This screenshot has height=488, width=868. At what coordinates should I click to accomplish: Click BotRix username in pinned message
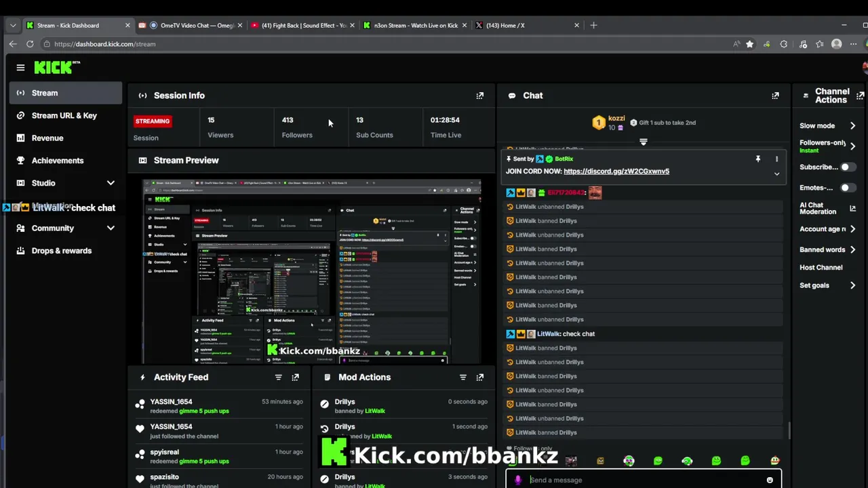pyautogui.click(x=564, y=159)
